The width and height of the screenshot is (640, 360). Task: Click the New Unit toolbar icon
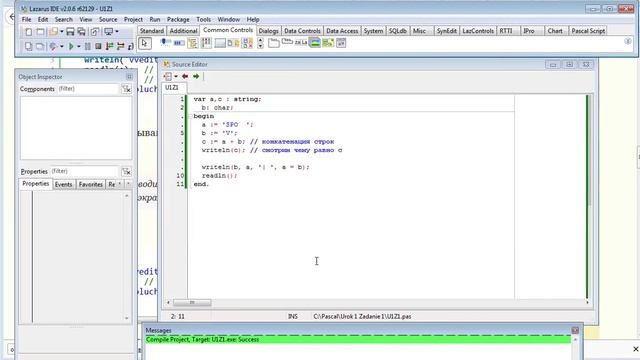pyautogui.click(x=29, y=31)
